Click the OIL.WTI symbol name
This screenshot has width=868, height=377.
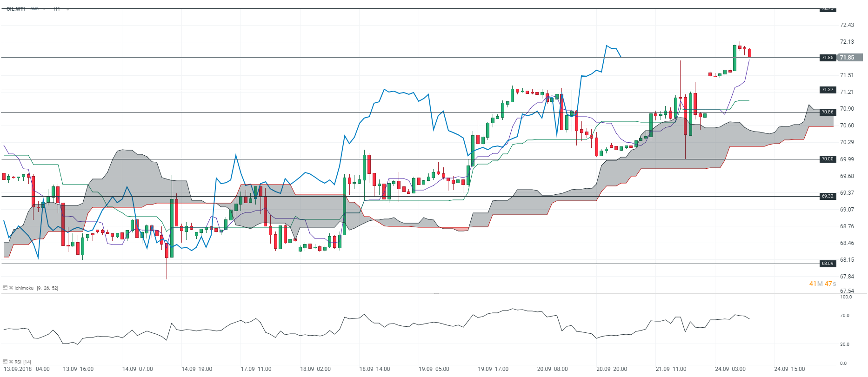click(x=16, y=9)
